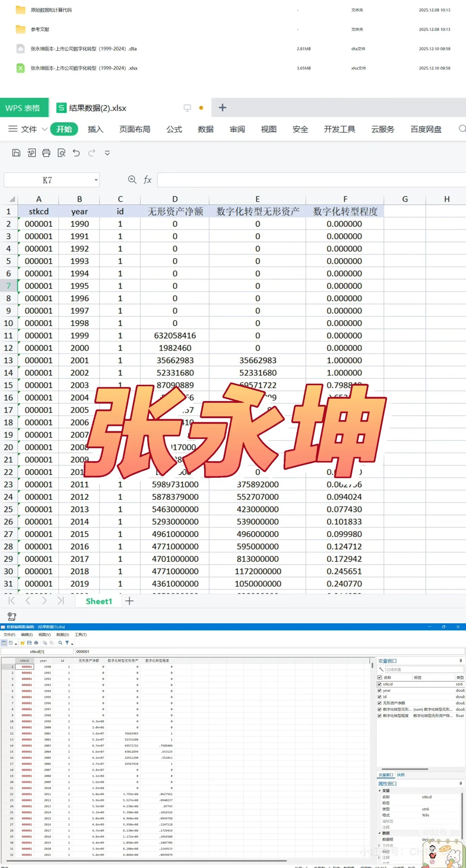Click the WPS formula bar input
This screenshot has height=868, width=466.
(312, 179)
